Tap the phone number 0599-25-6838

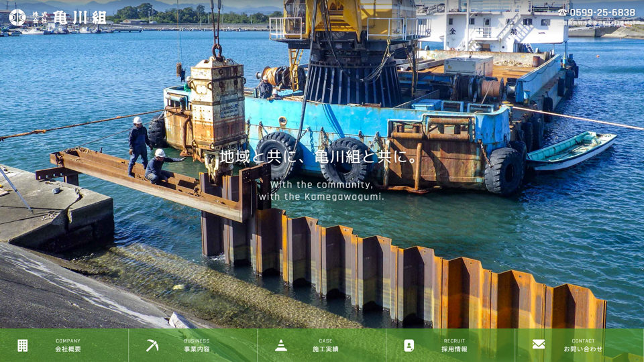tap(602, 13)
